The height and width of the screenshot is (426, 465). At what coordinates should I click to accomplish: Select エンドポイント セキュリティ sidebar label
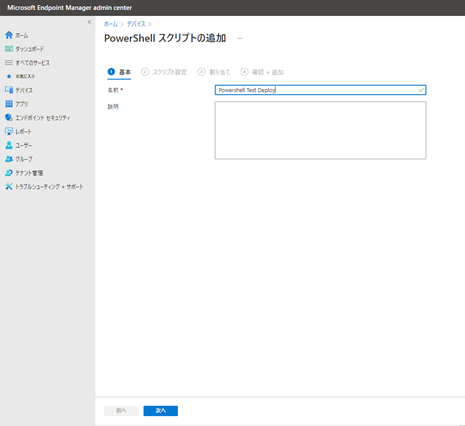(43, 118)
